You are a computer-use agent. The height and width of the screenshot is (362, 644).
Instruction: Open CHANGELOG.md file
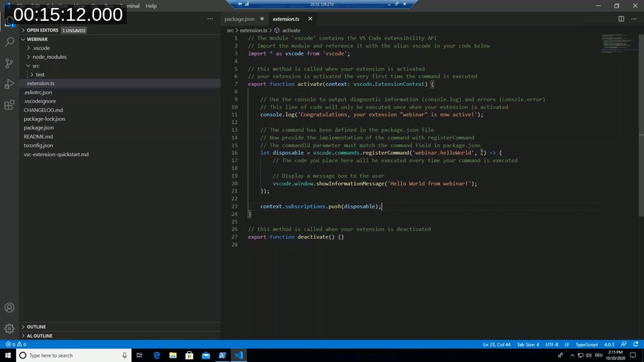[43, 110]
